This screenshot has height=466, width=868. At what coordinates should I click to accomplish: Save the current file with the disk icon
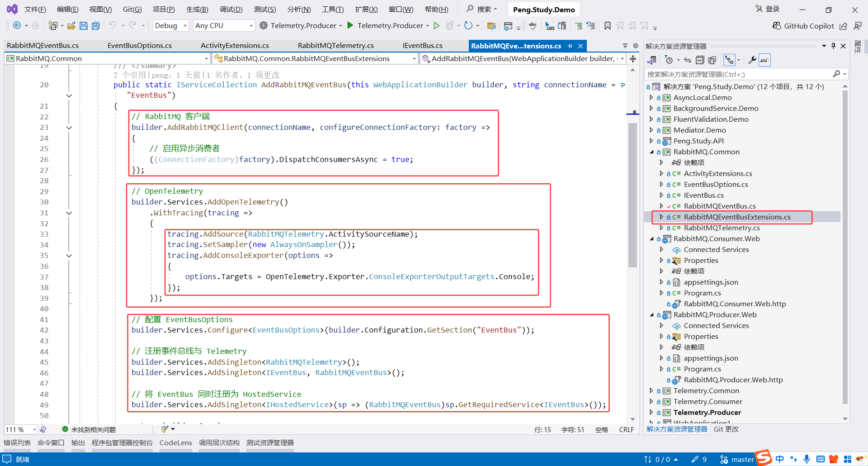[x=84, y=25]
